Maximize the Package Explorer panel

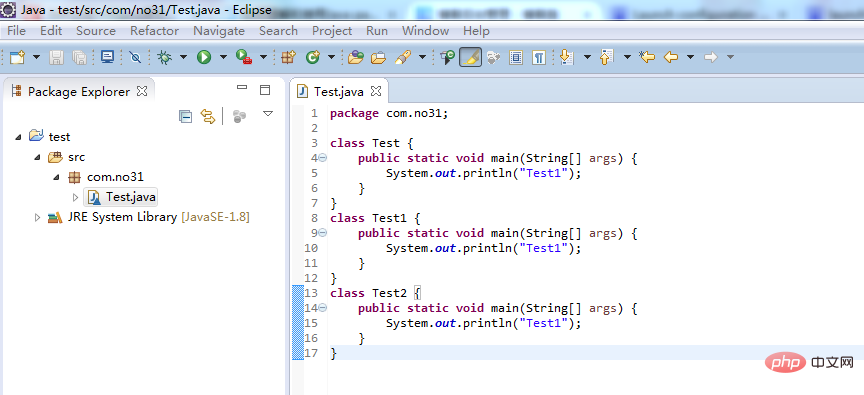tap(265, 90)
